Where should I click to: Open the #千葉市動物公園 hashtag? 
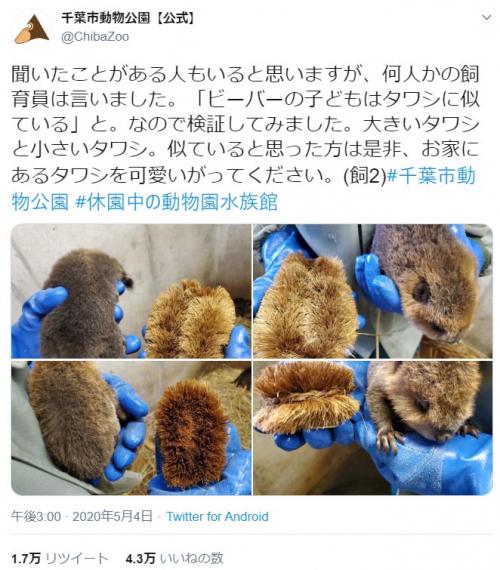(244, 189)
